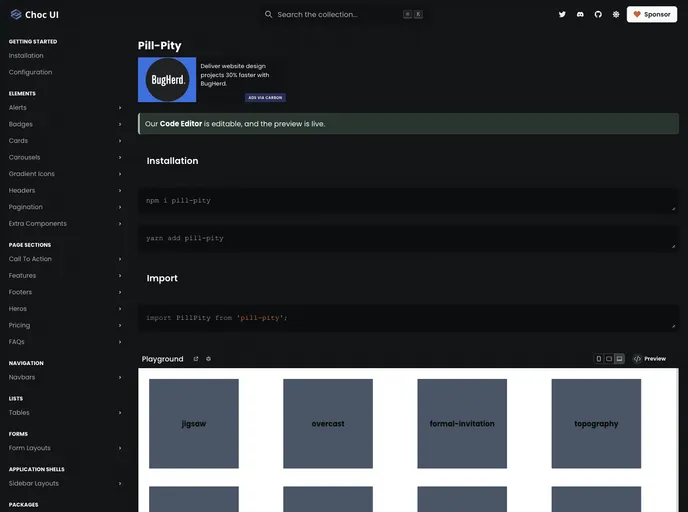The width and height of the screenshot is (688, 512).
Task: Toggle the color mode sun icon
Action: click(x=616, y=14)
